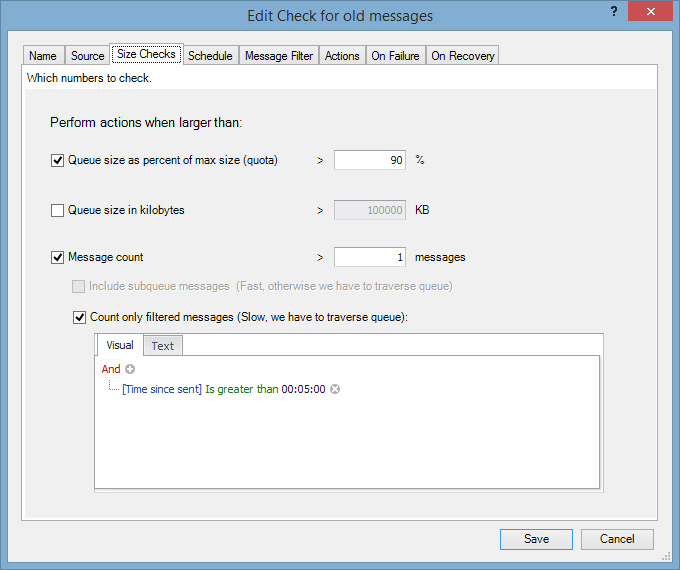The image size is (680, 570).
Task: Close the Edit Check dialog
Action: pos(650,12)
